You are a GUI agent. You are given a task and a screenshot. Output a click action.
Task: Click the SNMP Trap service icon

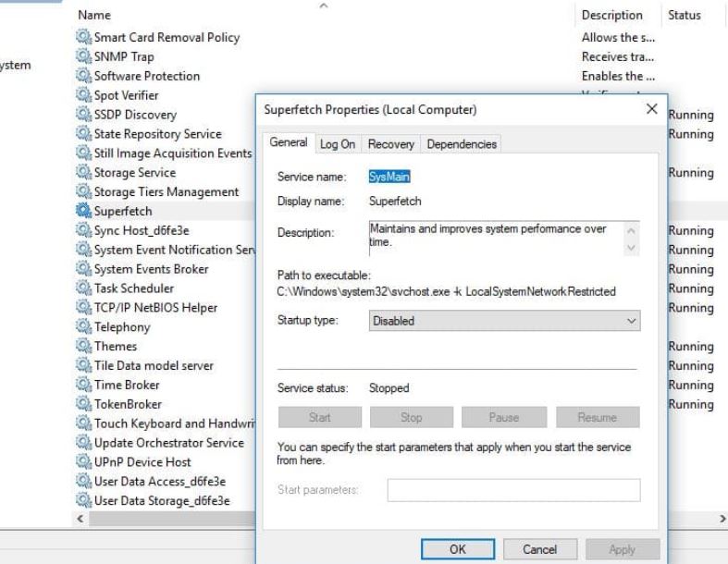[x=85, y=57]
